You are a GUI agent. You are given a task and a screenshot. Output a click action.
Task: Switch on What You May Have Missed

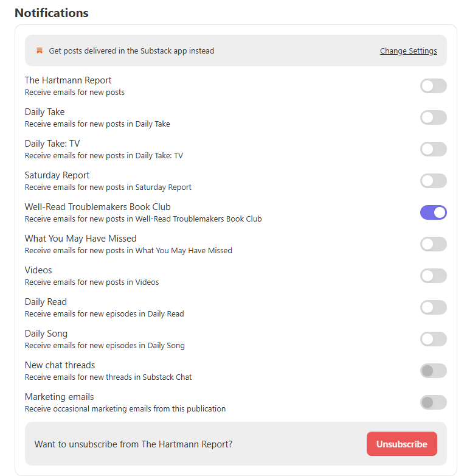coord(434,244)
